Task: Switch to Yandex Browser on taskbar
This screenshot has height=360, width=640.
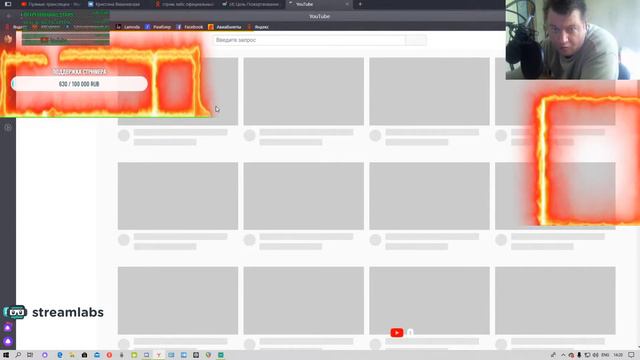Action: click(159, 355)
